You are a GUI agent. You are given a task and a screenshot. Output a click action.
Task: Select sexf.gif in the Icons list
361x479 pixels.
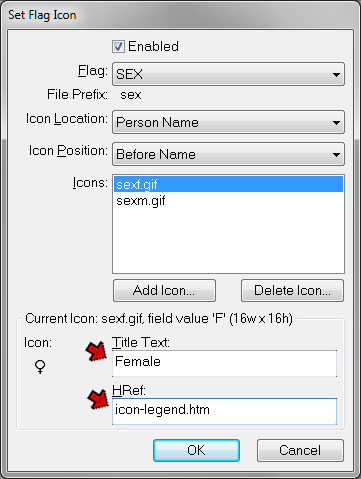pos(228,184)
